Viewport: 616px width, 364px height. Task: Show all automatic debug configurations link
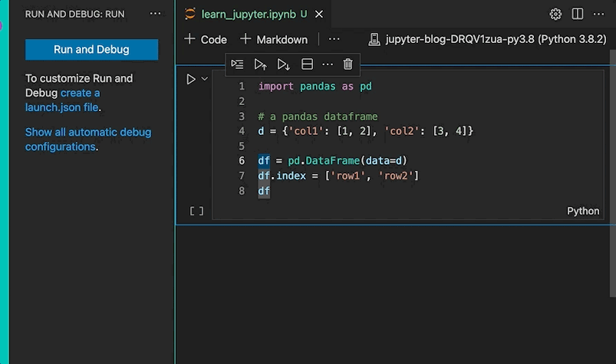88,139
